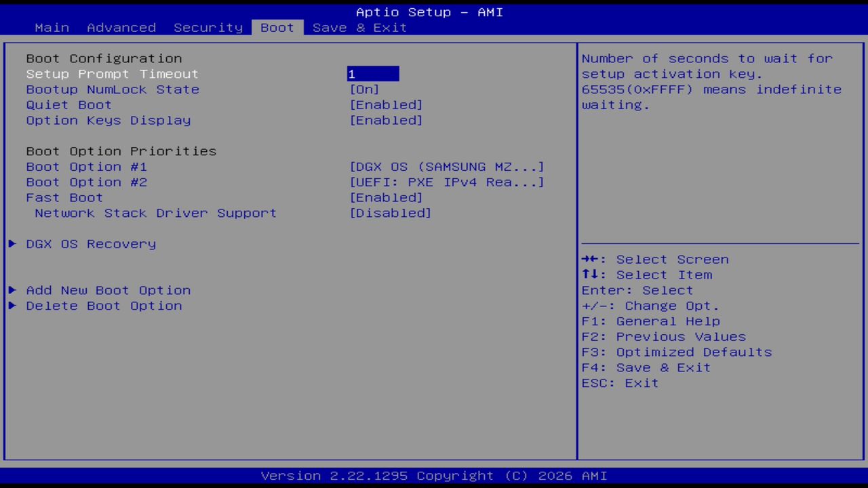Click the F4: Save & Exit hint
The image size is (868, 488).
point(646,368)
